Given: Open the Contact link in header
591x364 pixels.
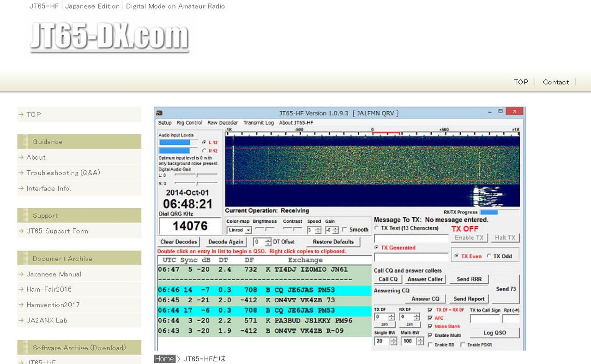Looking at the screenshot, I should click(556, 82).
